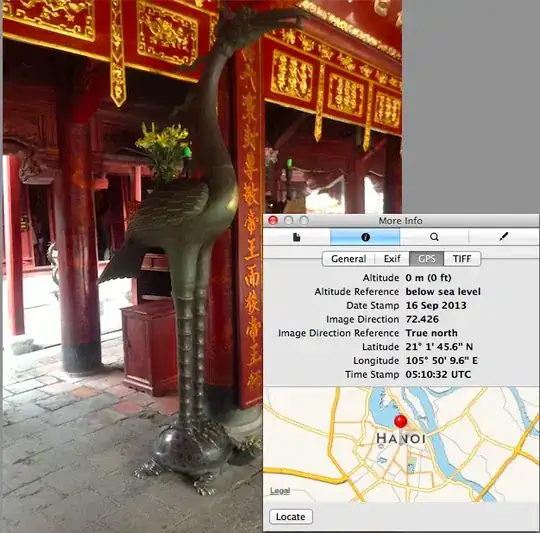Select the Latitude value 21° 1' 45.6" N

point(439,347)
